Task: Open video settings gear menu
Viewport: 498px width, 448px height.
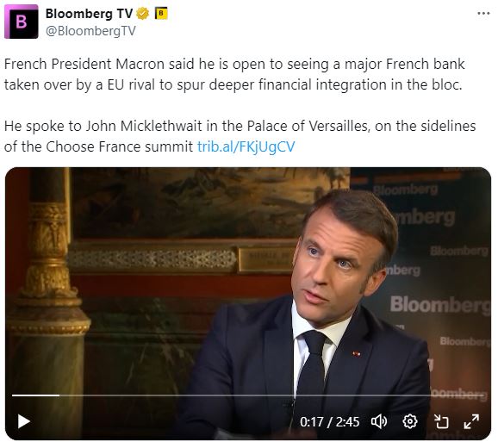Action: pyautogui.click(x=410, y=421)
